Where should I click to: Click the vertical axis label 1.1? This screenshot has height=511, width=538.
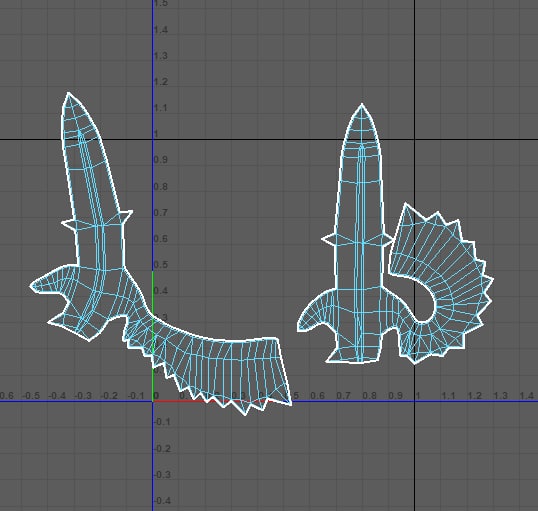161,108
